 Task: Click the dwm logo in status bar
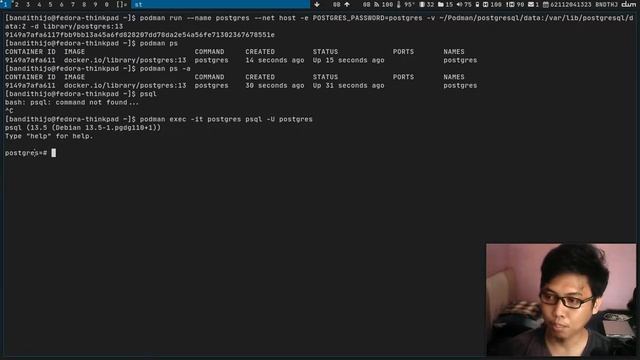click(x=629, y=4)
